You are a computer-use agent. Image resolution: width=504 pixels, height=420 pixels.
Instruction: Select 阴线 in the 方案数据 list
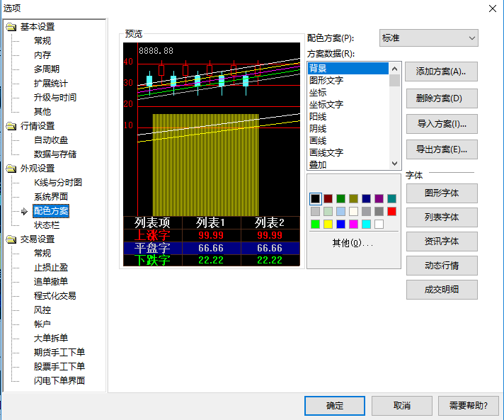click(x=348, y=129)
